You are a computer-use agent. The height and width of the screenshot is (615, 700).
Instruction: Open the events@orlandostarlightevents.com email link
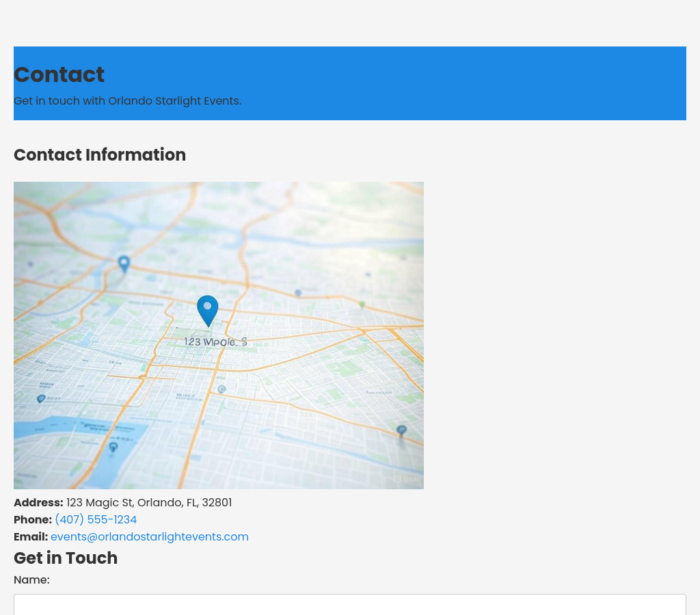150,537
